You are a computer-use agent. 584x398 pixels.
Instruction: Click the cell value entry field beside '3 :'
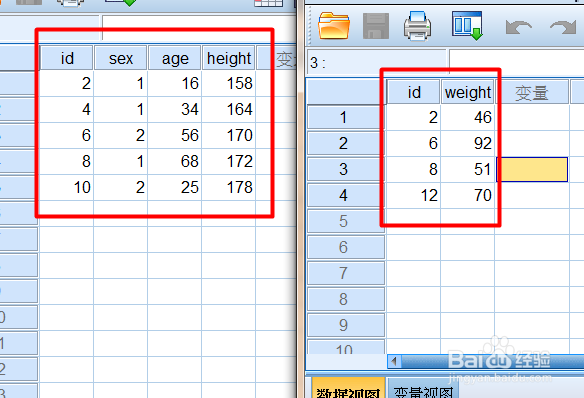coord(516,61)
